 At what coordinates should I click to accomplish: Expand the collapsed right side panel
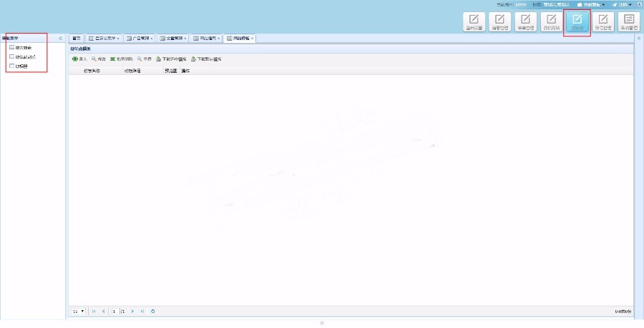pyautogui.click(x=640, y=38)
